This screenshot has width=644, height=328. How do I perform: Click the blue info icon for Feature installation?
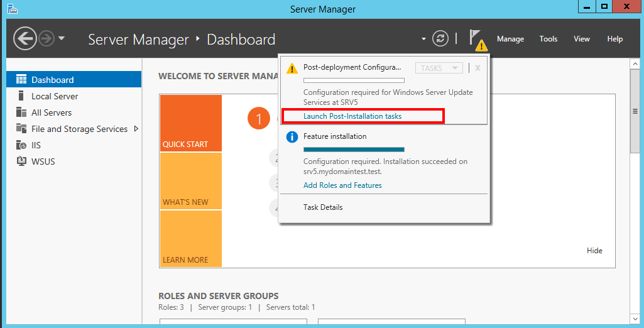[292, 137]
